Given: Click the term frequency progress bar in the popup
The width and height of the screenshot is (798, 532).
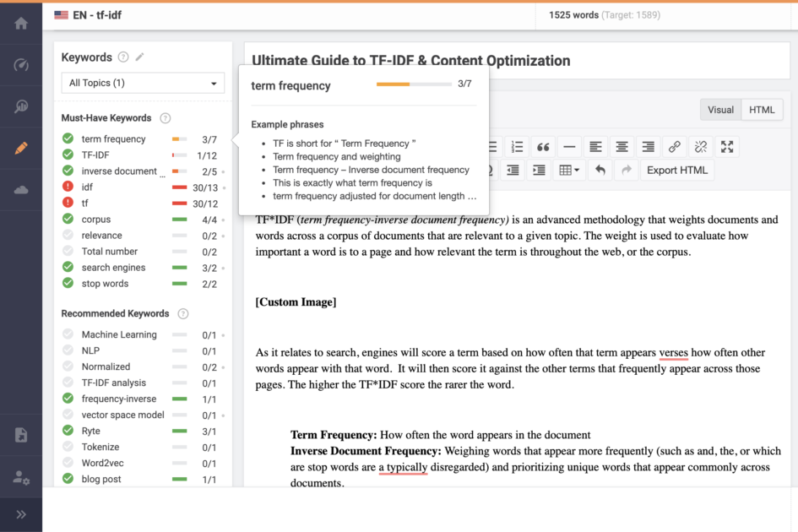Looking at the screenshot, I should coord(412,85).
